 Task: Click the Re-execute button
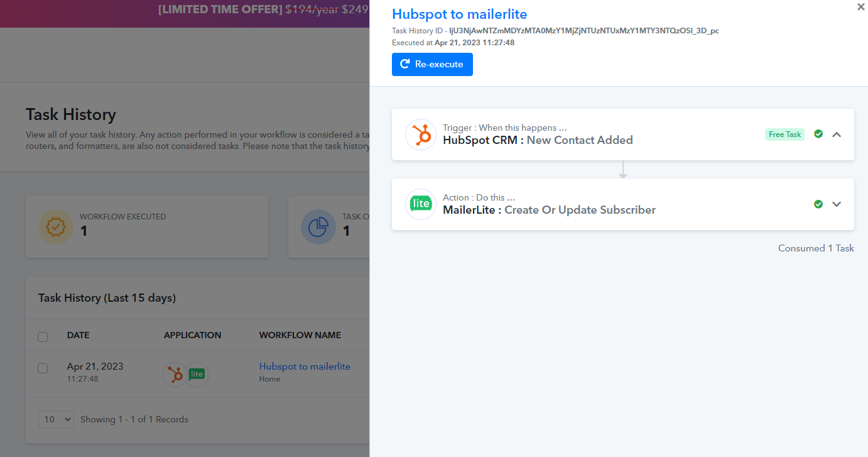pyautogui.click(x=432, y=64)
